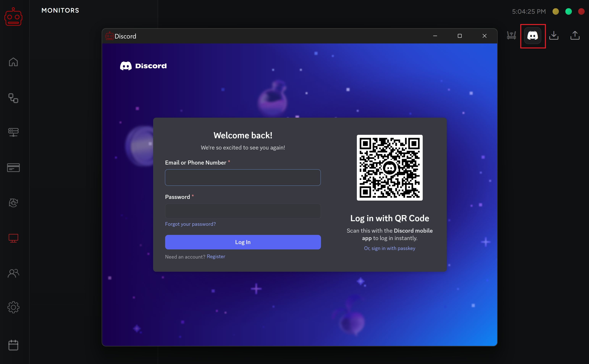Click the download arrow toolbar icon

coord(553,36)
